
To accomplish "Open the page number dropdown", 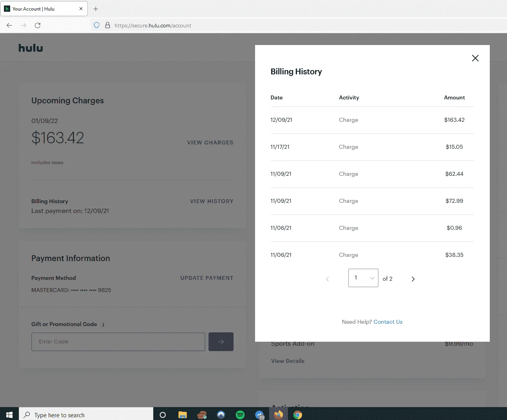I will point(363,278).
